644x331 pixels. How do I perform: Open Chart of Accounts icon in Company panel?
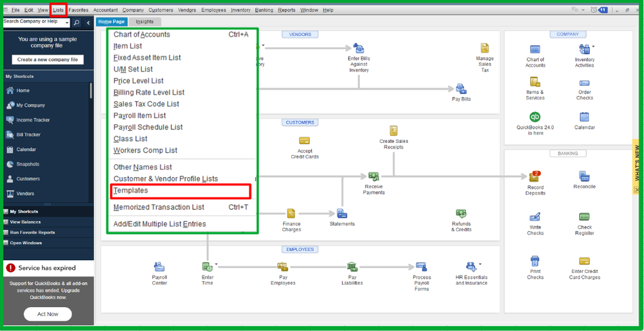click(535, 50)
